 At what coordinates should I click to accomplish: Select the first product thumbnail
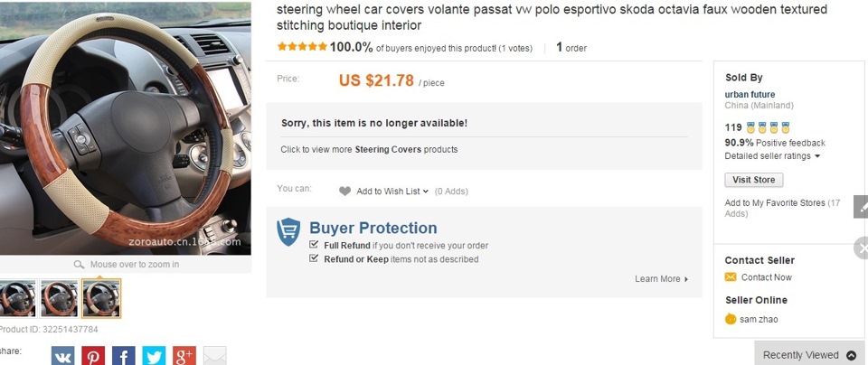pyautogui.click(x=17, y=298)
